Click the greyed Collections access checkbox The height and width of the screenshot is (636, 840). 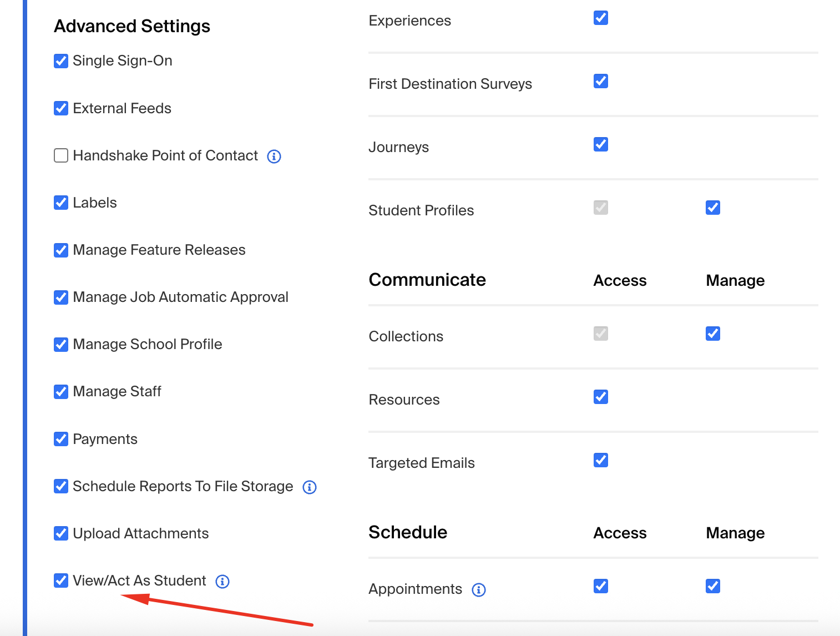(x=601, y=334)
